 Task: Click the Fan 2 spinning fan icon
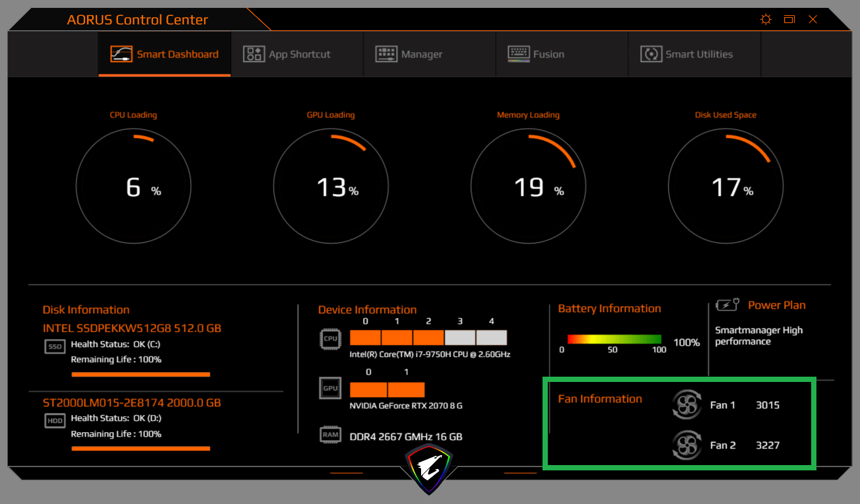686,445
